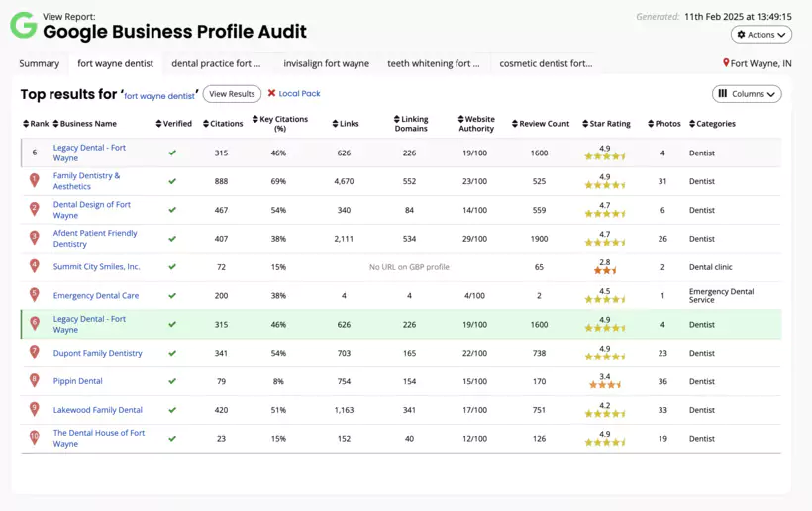Sort table by Rank column
Viewport: 812px width, 511px height.
coord(36,123)
